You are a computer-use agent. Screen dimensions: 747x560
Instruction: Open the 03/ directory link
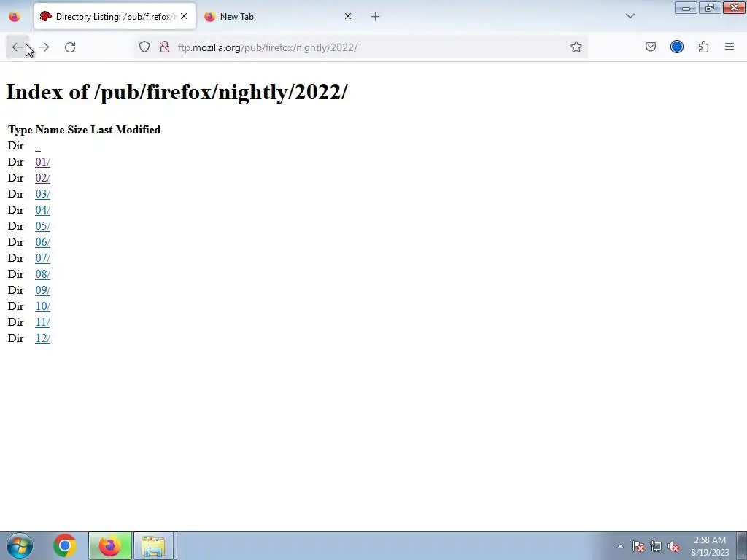pos(42,194)
